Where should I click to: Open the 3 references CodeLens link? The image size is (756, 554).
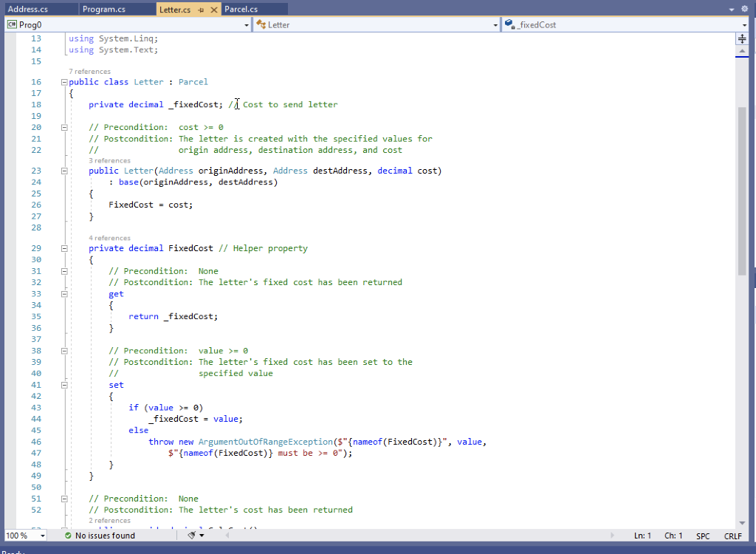109,161
